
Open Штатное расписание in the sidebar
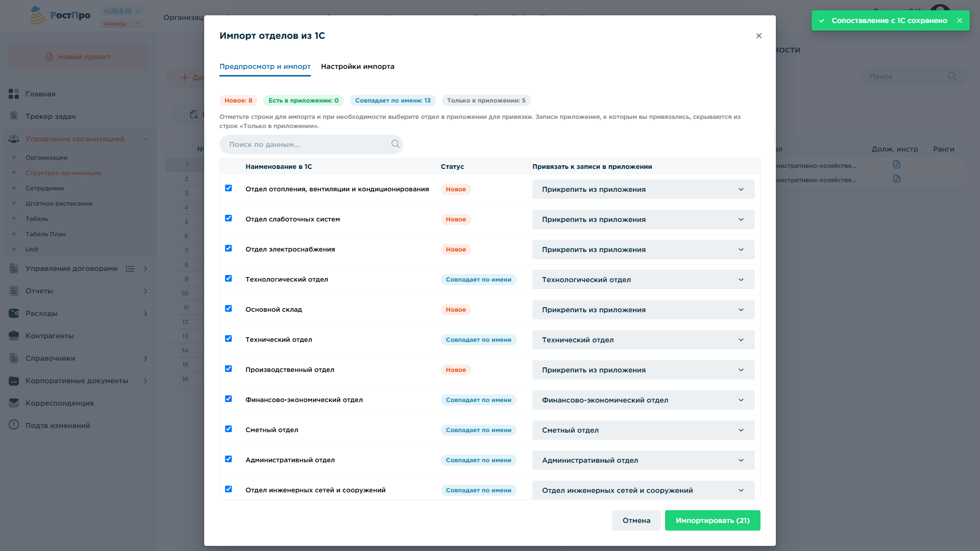point(59,204)
